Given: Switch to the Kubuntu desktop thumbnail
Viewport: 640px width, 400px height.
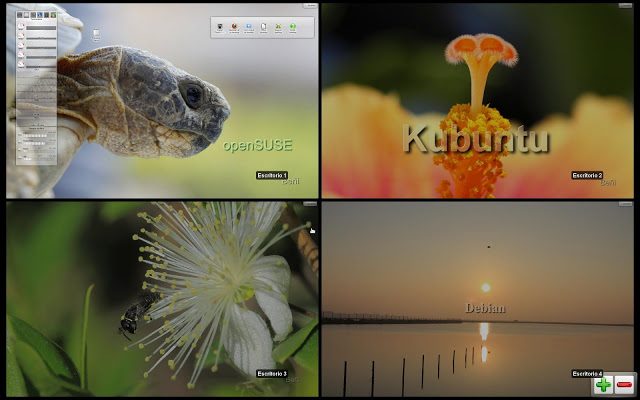Looking at the screenshot, I should tap(479, 100).
